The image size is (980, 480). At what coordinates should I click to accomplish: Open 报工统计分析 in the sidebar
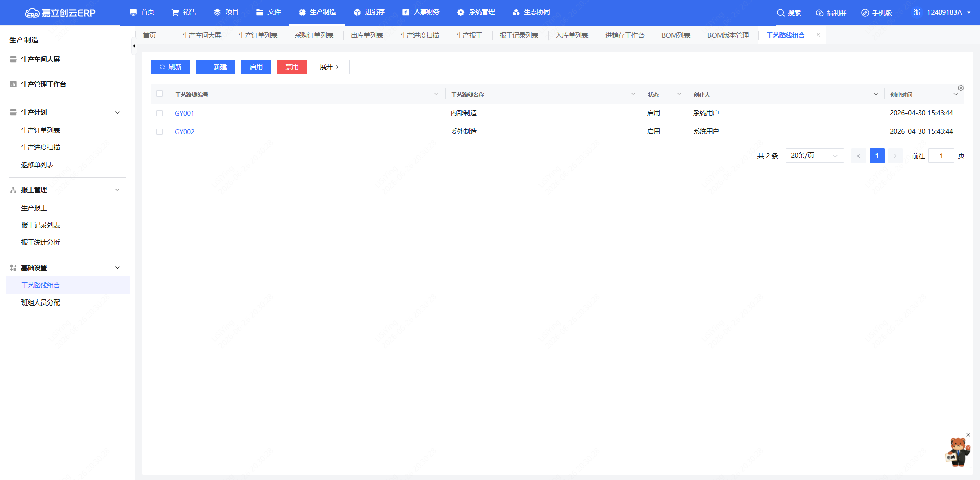tap(40, 242)
